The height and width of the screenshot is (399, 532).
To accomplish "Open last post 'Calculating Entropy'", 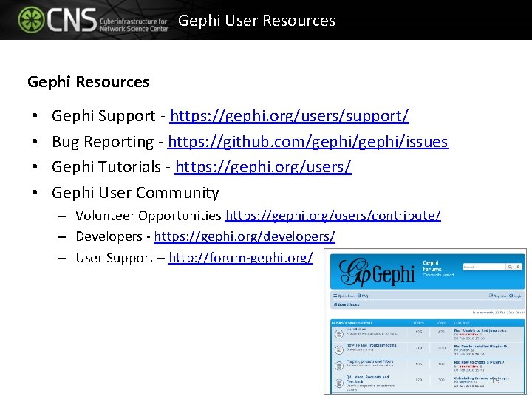I will point(482,378).
